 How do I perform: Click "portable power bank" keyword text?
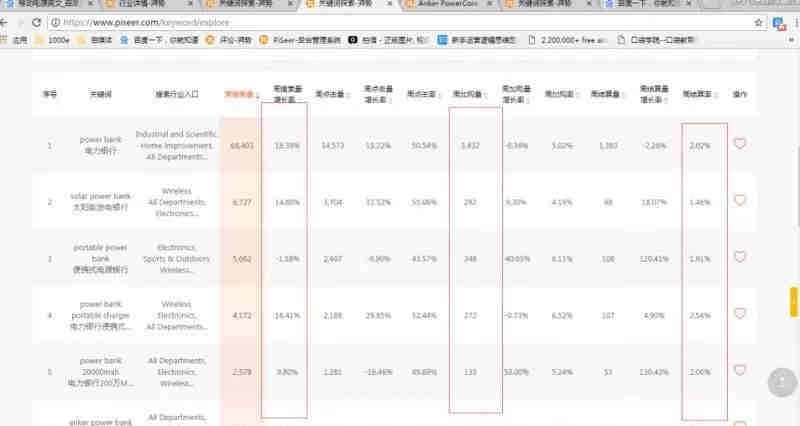(100, 253)
